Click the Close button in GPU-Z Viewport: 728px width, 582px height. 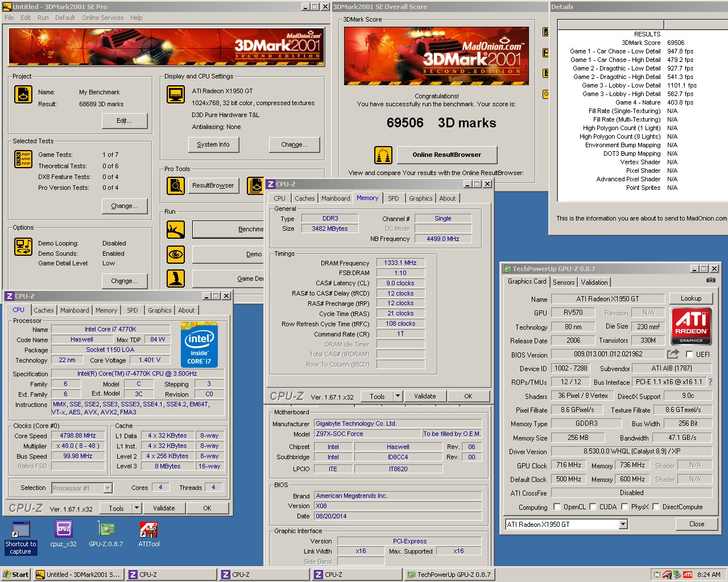(696, 524)
